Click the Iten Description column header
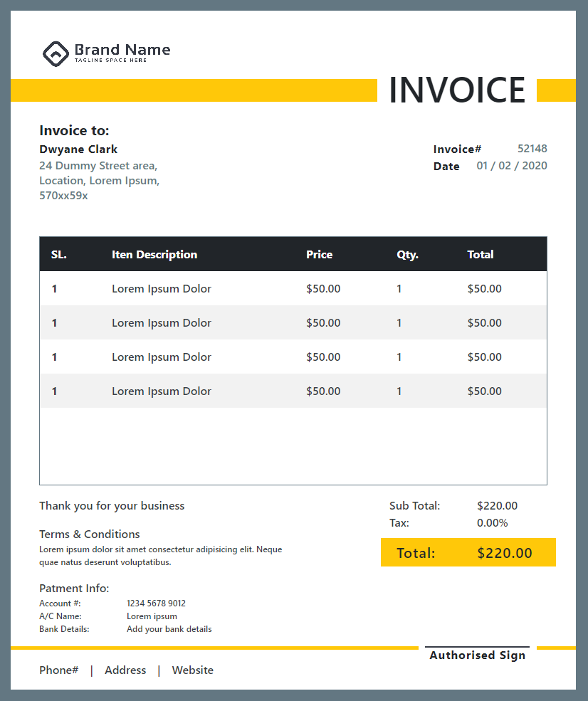 pyautogui.click(x=154, y=254)
